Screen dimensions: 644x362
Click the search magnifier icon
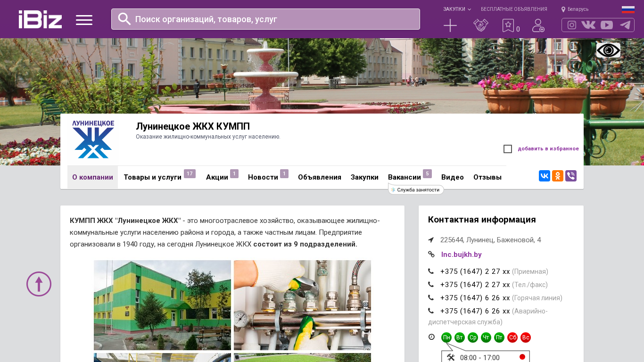click(124, 19)
